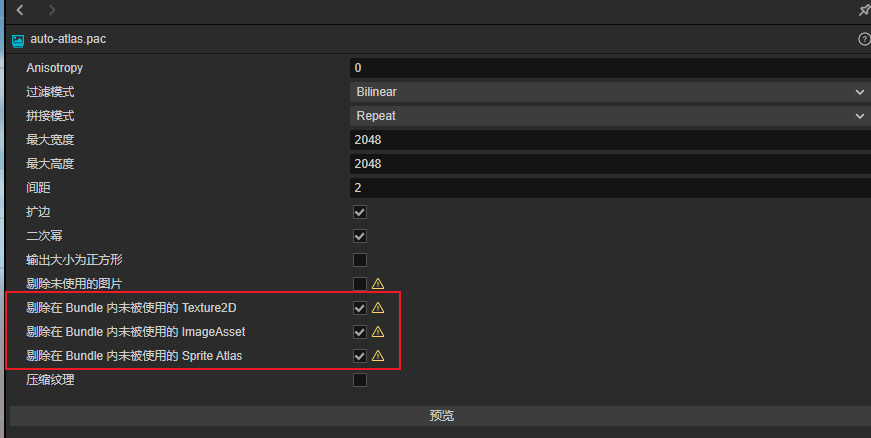Viewport: 871px width, 438px height.
Task: Enable the 压缩纹理 checkbox
Action: pos(360,380)
